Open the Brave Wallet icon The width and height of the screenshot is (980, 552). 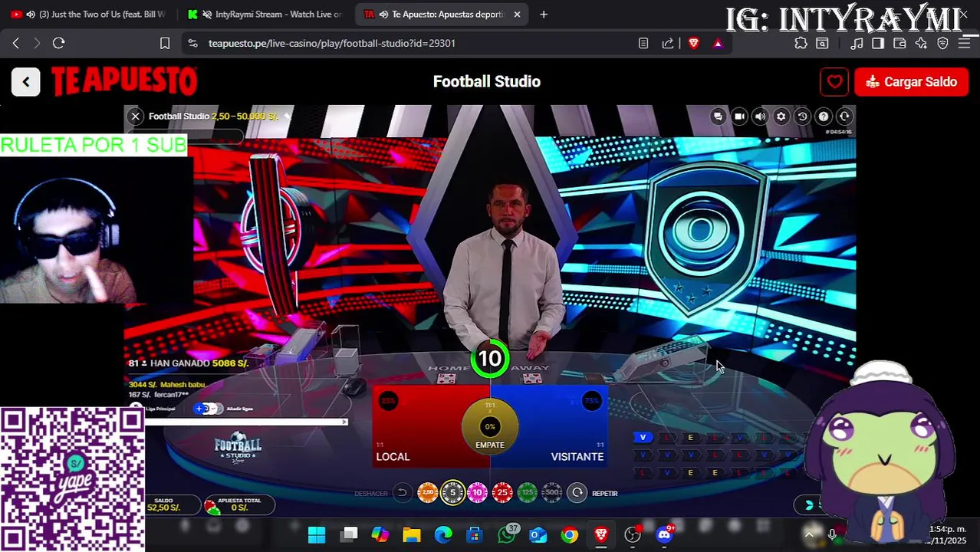899,44
